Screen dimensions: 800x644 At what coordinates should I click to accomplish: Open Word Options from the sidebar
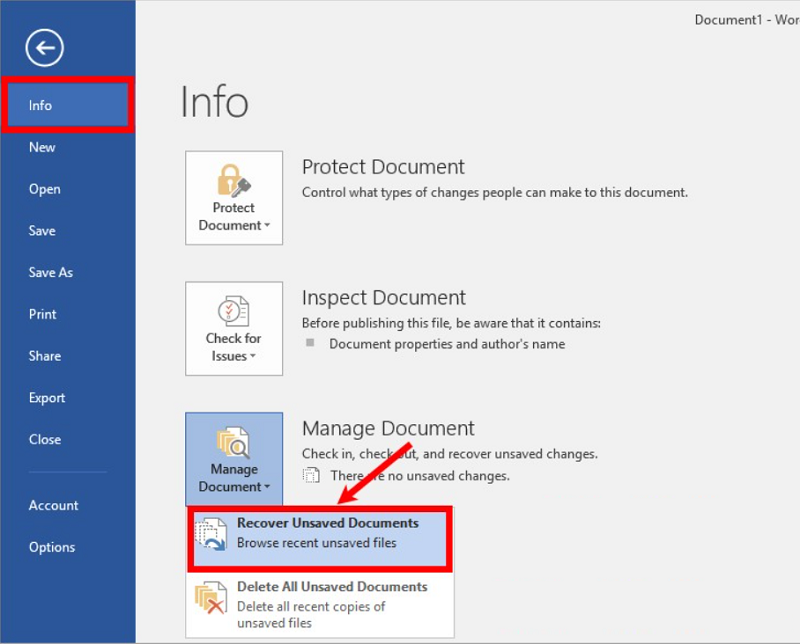click(51, 547)
